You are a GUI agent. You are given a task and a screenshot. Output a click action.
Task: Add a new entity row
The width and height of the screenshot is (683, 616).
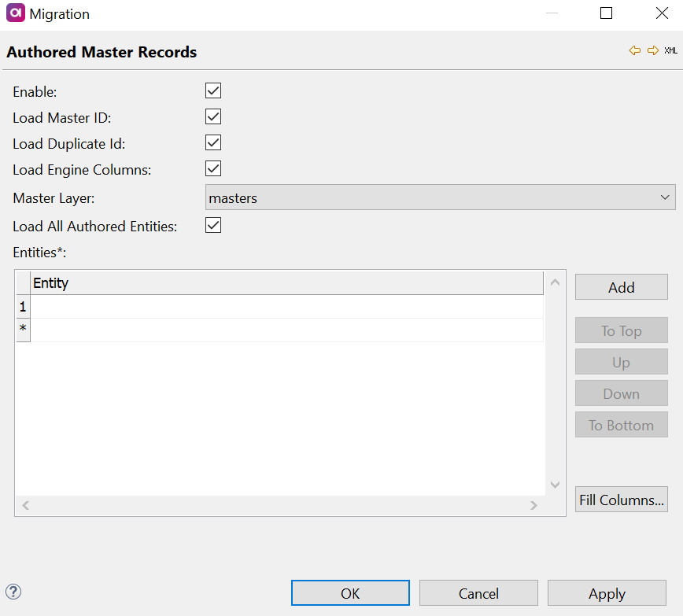621,286
